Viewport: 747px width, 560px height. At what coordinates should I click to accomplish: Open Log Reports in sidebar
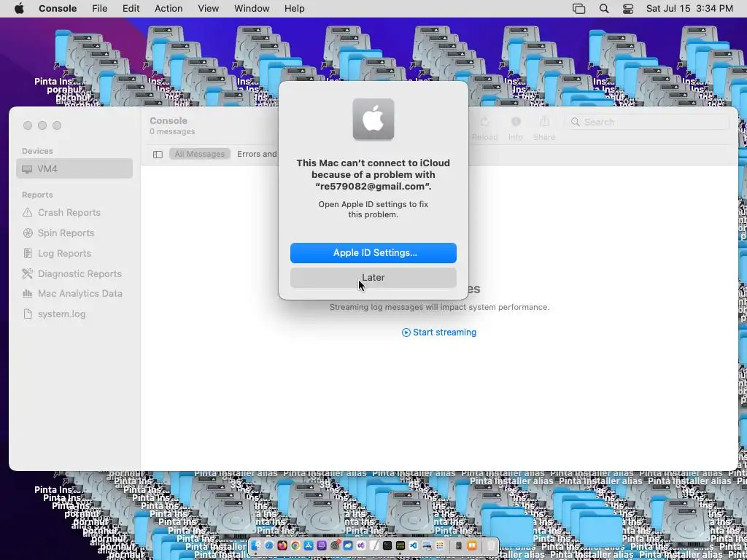point(64,253)
